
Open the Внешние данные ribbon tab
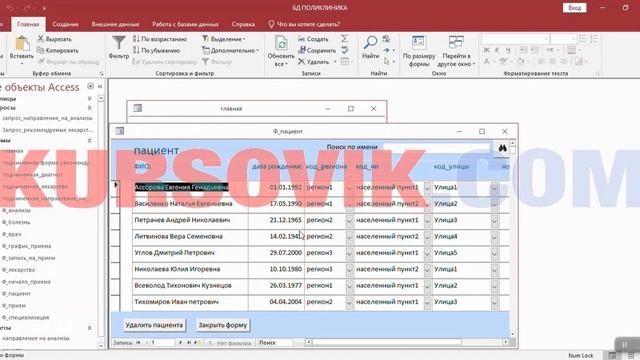(x=115, y=24)
